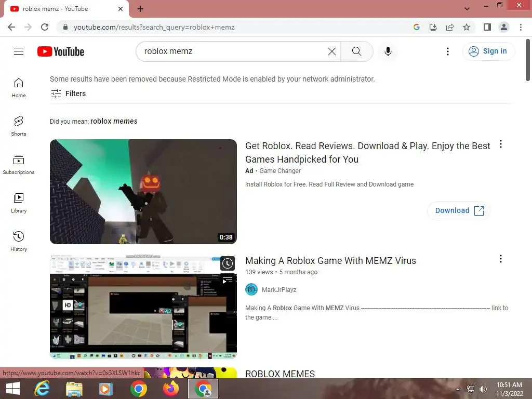Open the MEMZ Virus video thumbnail
Viewport: 532px width, 399px height.
click(x=143, y=307)
